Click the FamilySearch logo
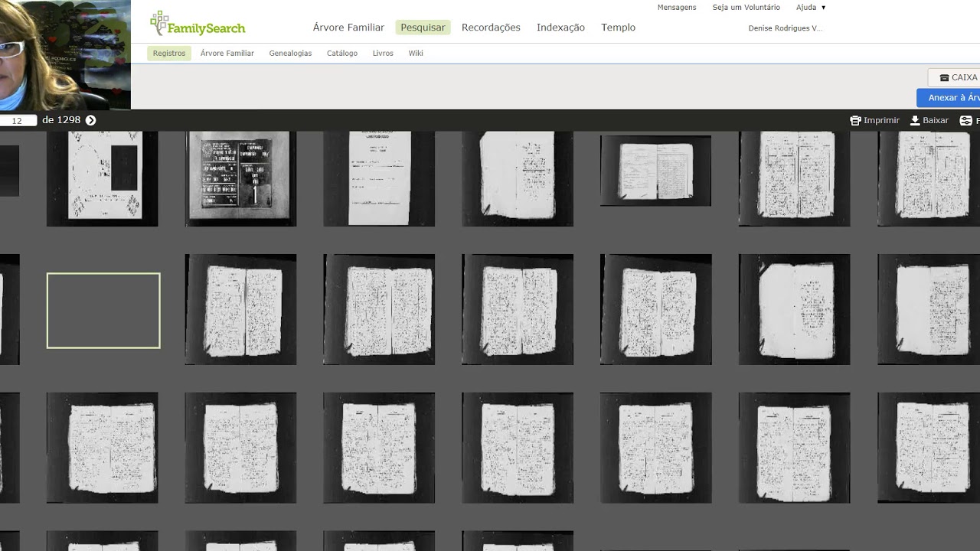Screen dimensions: 980x551 (x=198, y=24)
